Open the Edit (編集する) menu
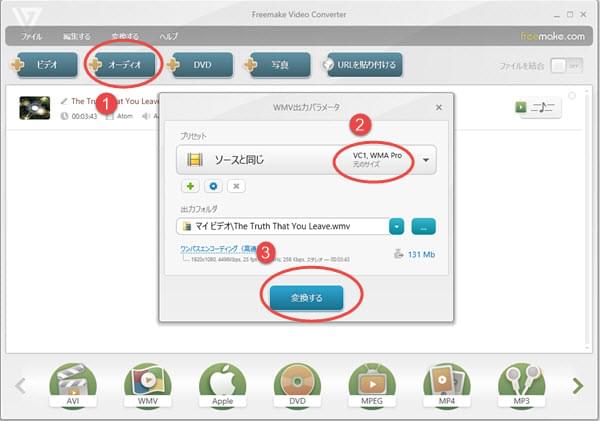Screen dimensions: 600x421 click(x=77, y=36)
